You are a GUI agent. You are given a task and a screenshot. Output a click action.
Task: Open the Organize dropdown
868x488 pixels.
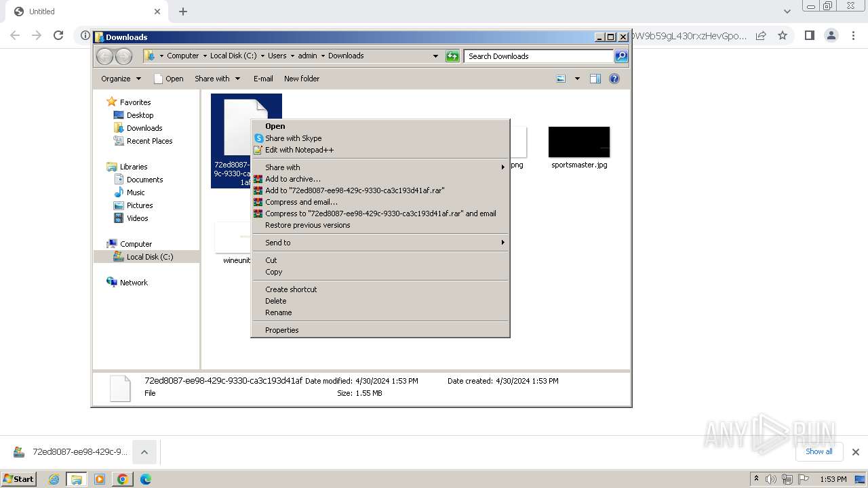point(121,79)
